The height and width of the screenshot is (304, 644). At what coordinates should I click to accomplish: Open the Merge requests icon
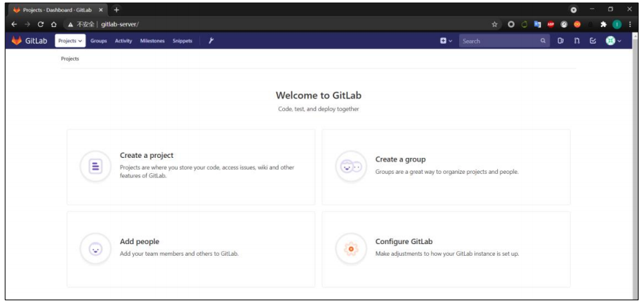pyautogui.click(x=577, y=41)
